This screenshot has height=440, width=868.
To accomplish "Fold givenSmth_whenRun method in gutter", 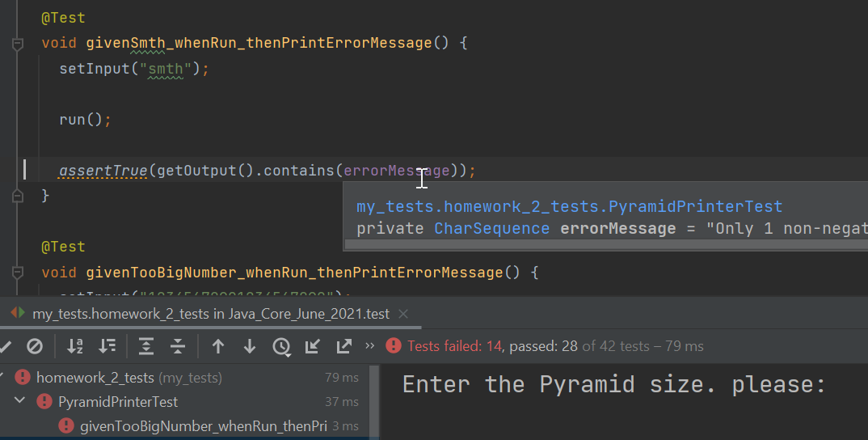I will tap(18, 44).
